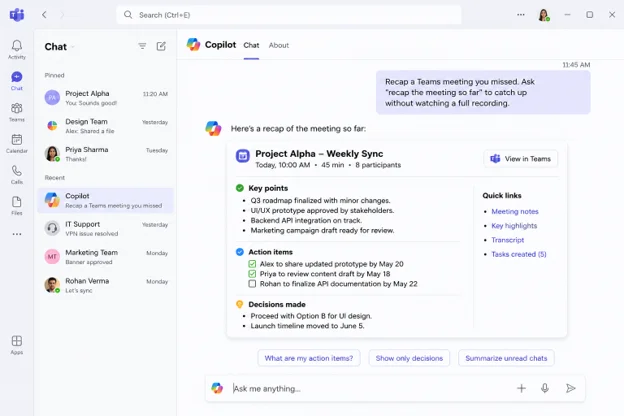624x416 pixels.
Task: Open the Design Team chat
Action: 106,126
